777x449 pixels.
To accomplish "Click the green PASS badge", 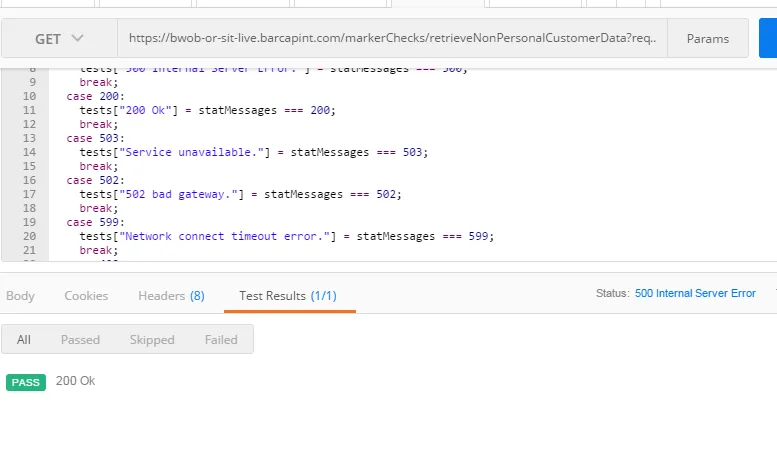I will tap(26, 383).
